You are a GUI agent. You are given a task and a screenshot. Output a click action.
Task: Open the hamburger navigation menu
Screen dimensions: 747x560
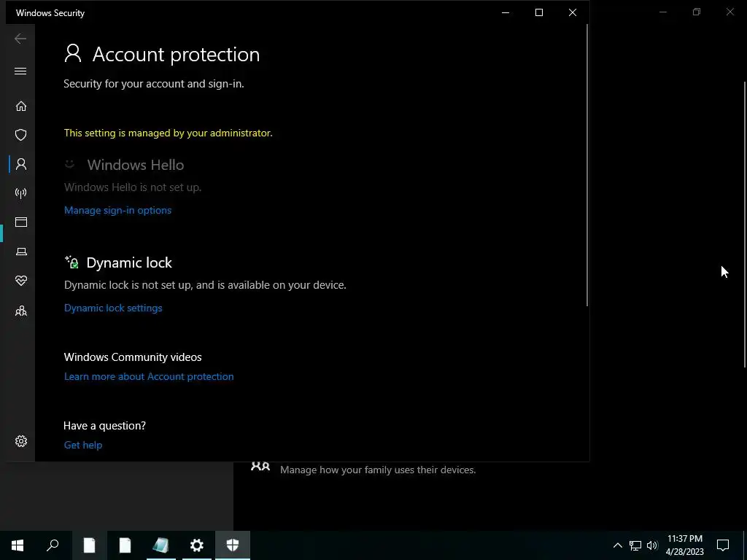coord(20,71)
